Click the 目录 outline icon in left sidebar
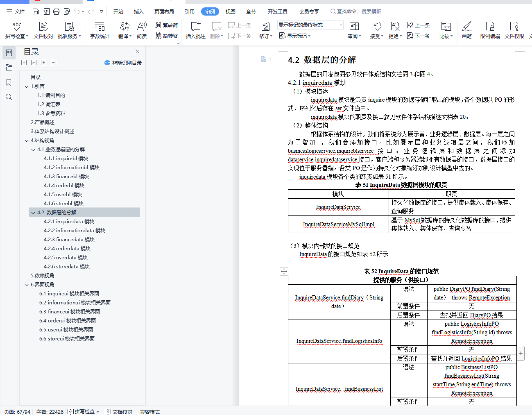Image resolution: width=532 pixels, height=415 pixels. pyautogui.click(x=9, y=53)
